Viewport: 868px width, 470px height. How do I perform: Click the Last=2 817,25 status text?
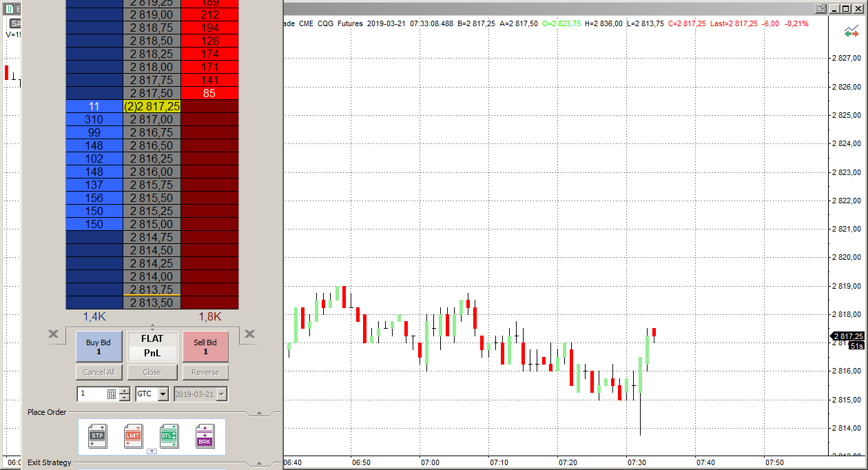[734, 23]
